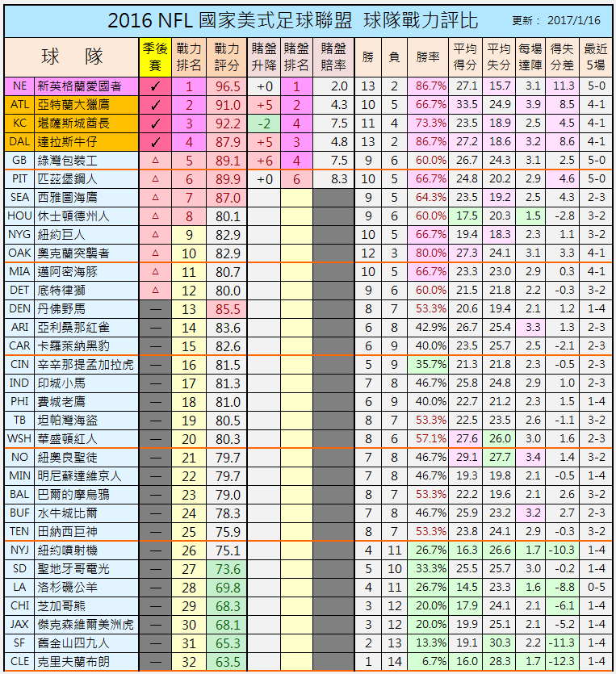This screenshot has height=674, width=616.
Task: Click team name 克里夫蘭布朗
Action: click(73, 662)
